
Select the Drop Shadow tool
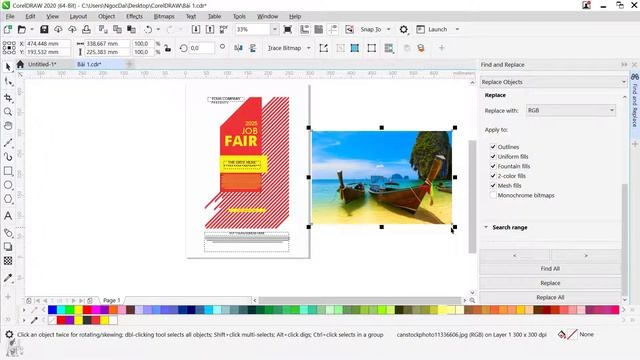(x=8, y=247)
